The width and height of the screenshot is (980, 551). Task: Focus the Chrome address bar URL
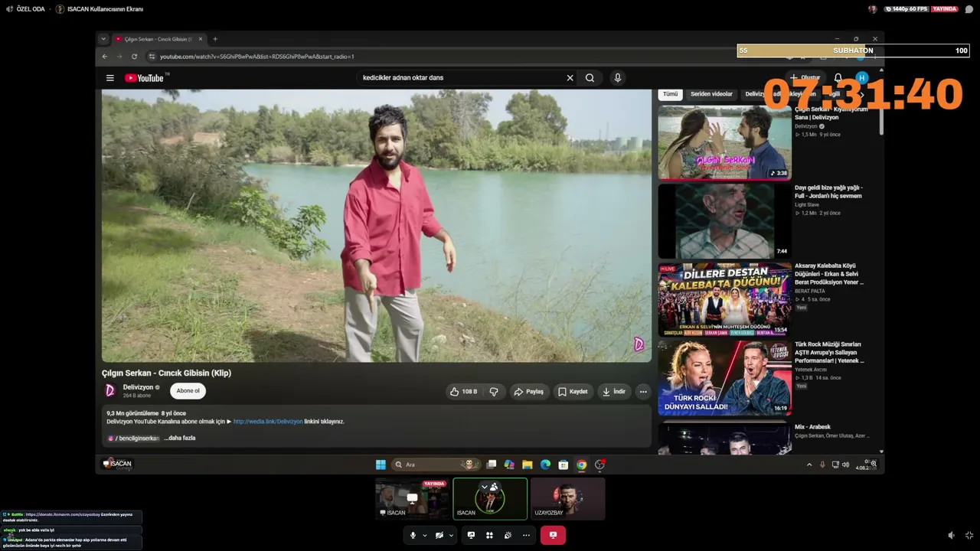pyautogui.click(x=257, y=57)
